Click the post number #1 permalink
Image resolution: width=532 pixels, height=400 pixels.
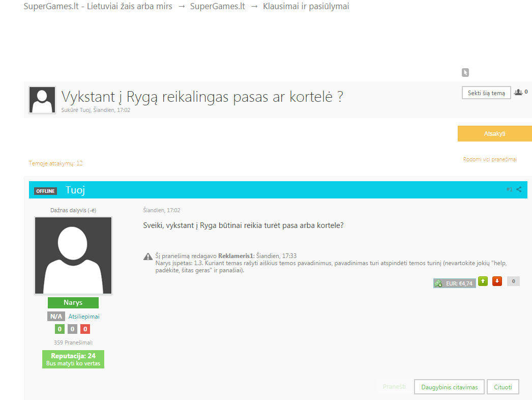point(509,189)
